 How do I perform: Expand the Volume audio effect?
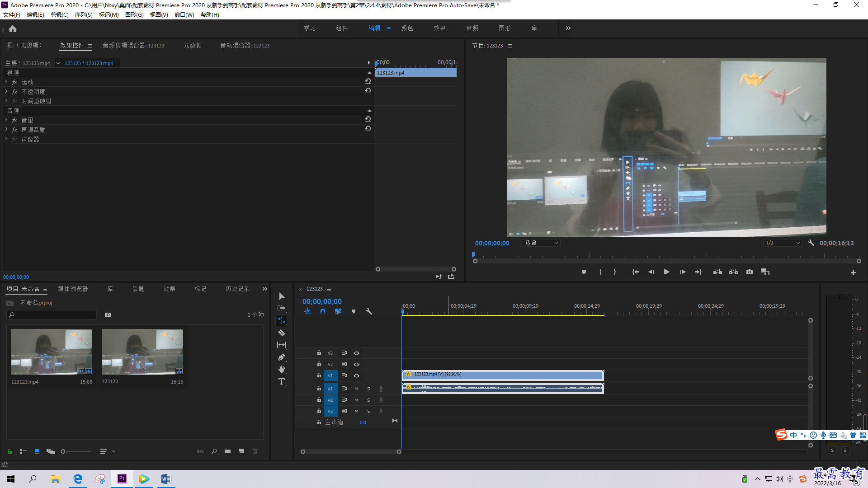(6, 120)
